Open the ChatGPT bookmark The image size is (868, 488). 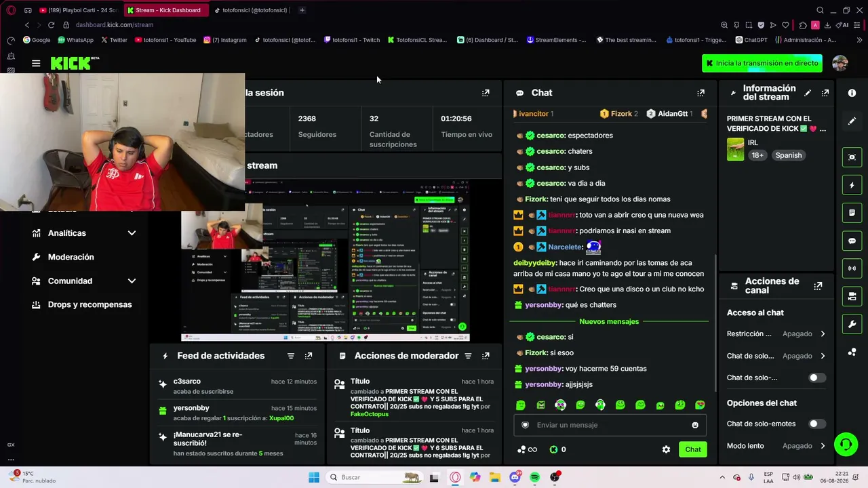coord(751,40)
